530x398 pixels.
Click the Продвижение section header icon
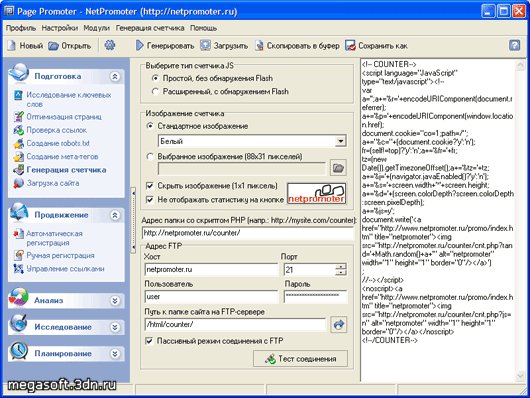tap(19, 212)
